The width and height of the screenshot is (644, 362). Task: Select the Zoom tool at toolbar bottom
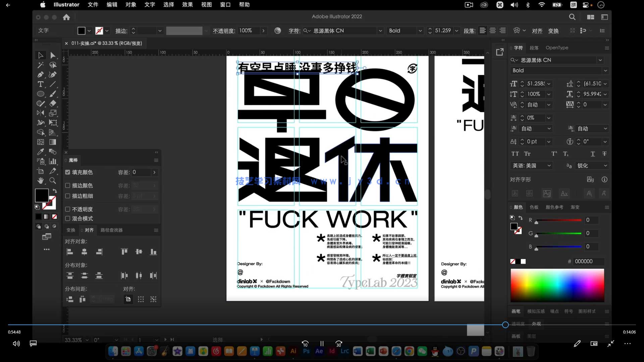53,181
